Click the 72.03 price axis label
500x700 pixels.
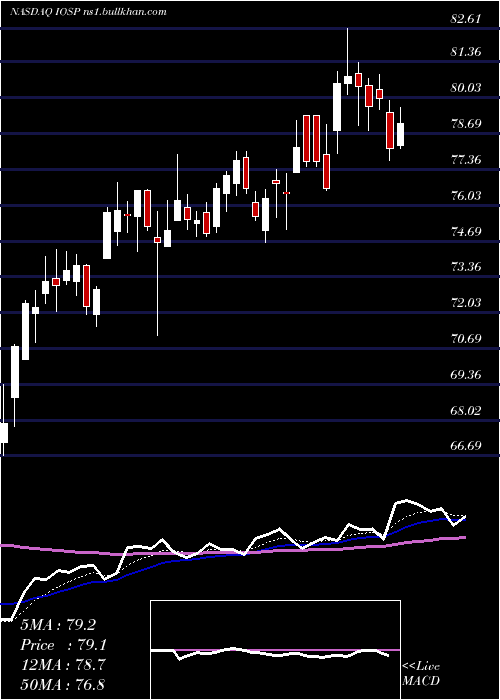click(466, 303)
